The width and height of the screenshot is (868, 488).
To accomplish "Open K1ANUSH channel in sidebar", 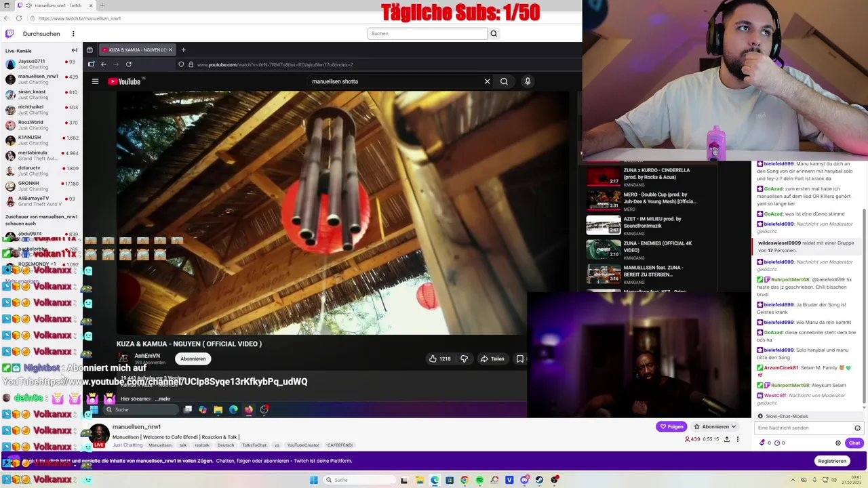I will click(41, 140).
